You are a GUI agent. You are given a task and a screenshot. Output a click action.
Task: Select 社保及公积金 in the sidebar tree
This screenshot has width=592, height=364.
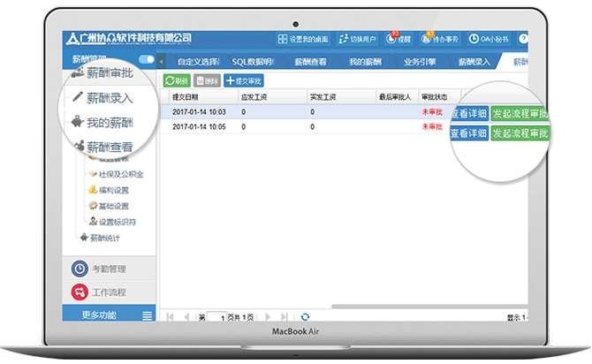click(120, 174)
